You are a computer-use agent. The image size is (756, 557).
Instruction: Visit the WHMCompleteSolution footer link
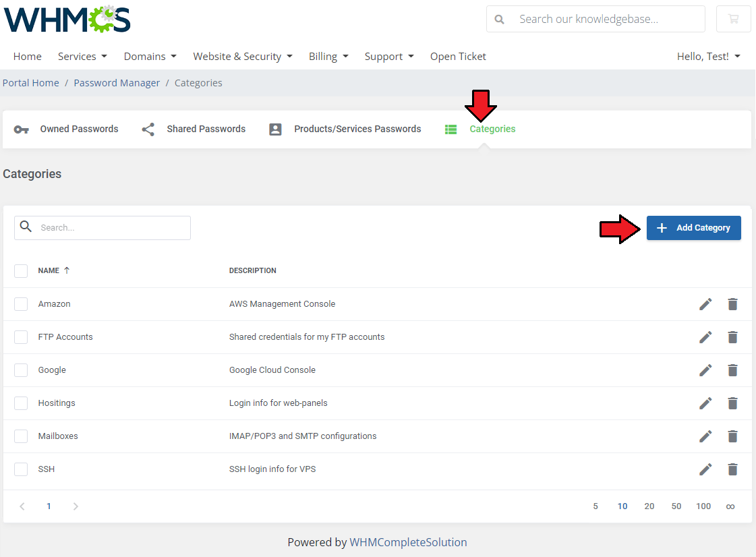click(408, 543)
